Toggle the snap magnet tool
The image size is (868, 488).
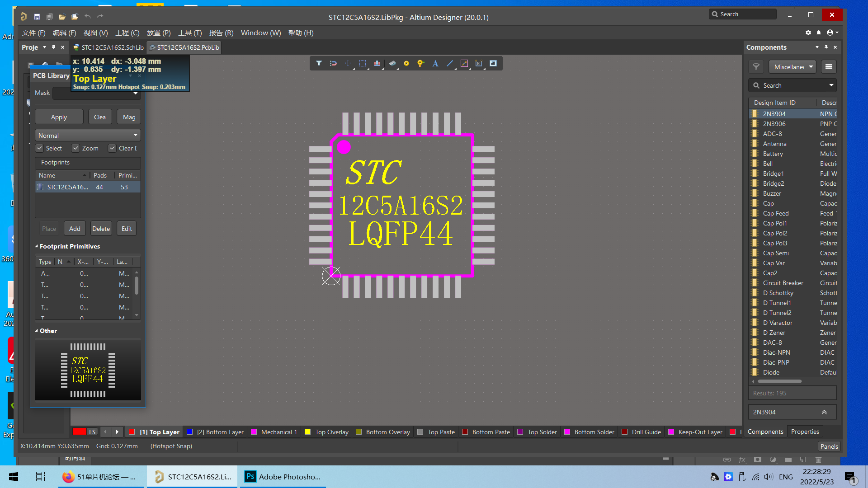(333, 63)
